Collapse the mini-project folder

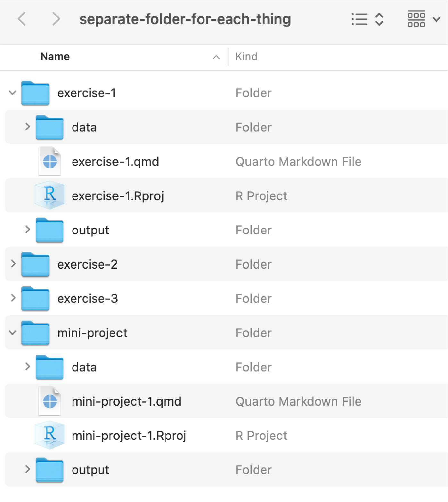click(x=13, y=333)
